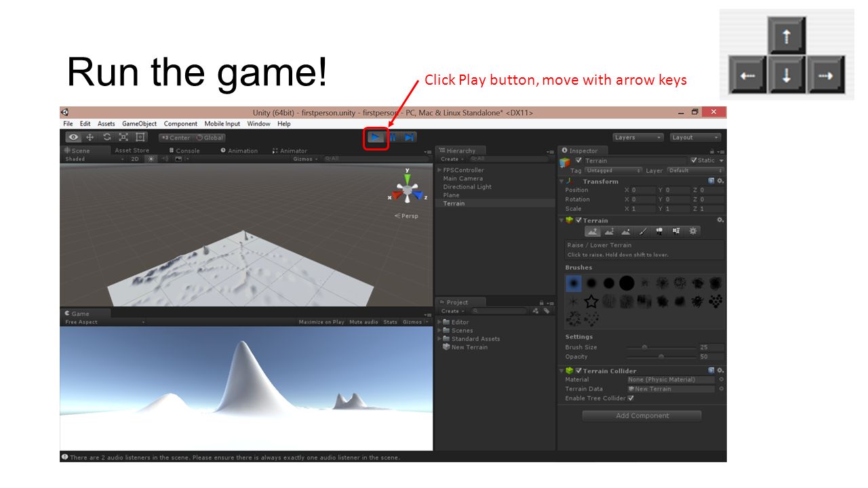Switch to the Console tab

tap(184, 150)
